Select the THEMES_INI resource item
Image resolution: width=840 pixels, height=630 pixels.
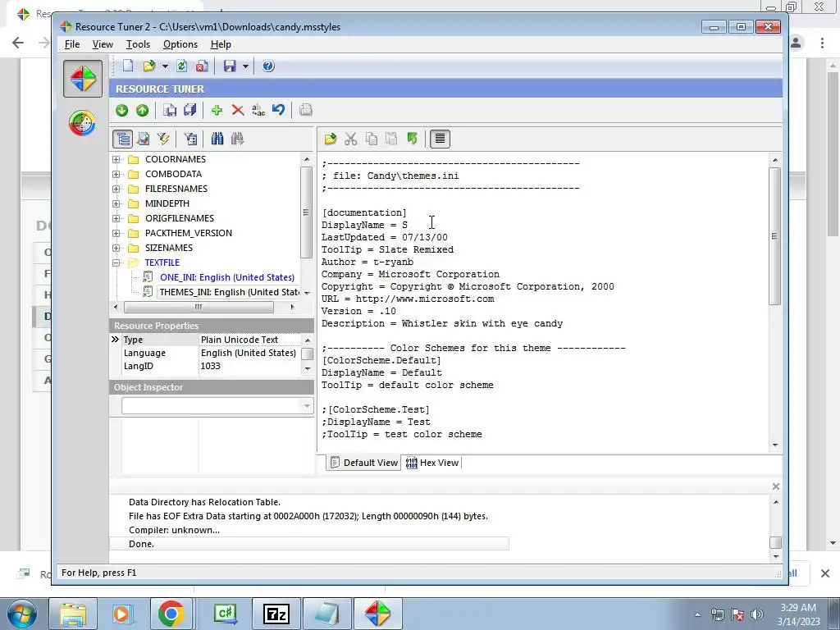point(230,292)
